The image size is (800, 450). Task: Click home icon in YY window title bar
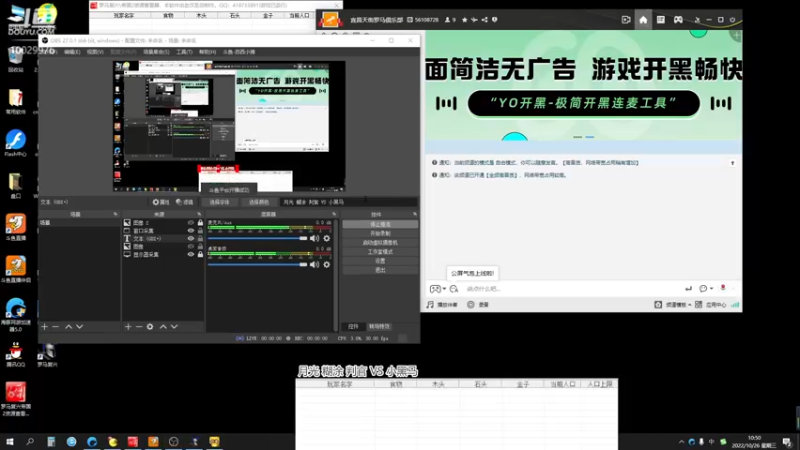pos(643,19)
